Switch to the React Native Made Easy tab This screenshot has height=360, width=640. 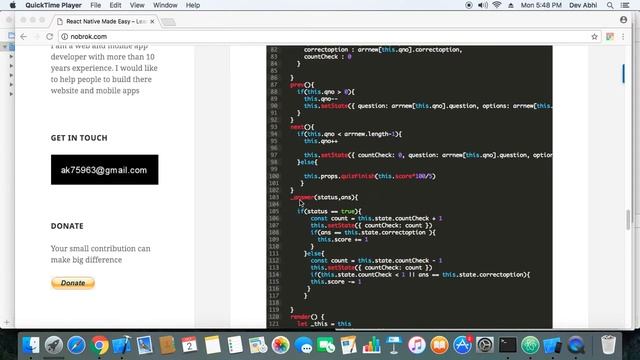tap(105, 21)
